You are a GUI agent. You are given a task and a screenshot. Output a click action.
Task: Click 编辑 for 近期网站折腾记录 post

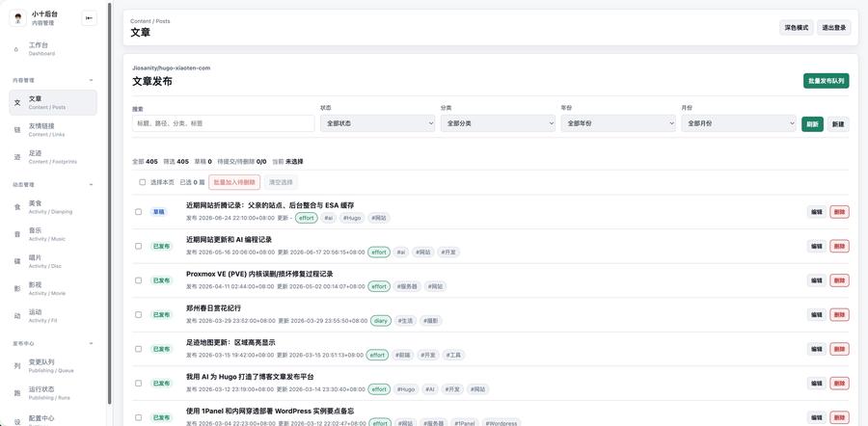pos(817,211)
